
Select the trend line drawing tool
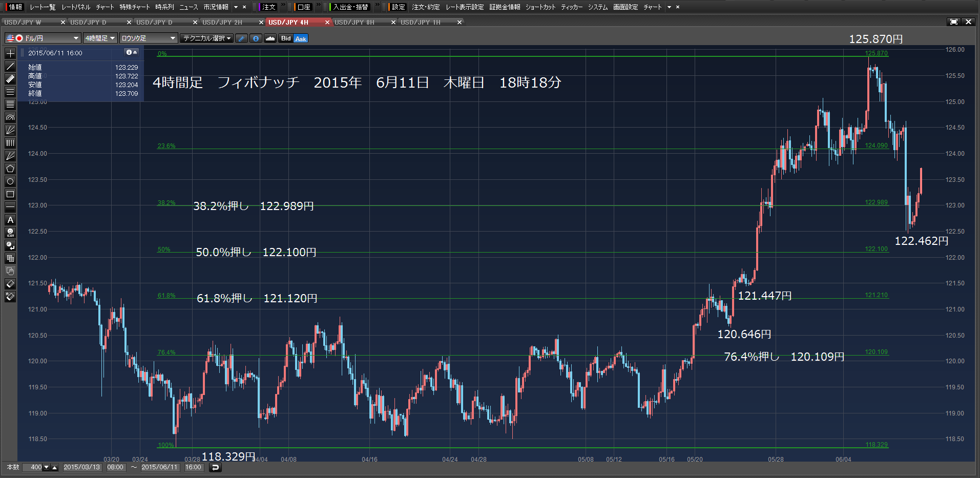coord(10,66)
